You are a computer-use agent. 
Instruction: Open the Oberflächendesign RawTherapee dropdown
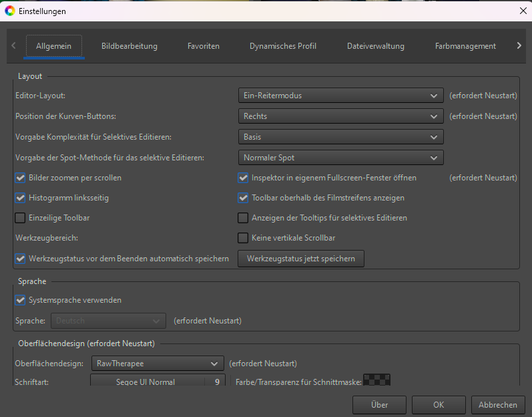(157, 364)
